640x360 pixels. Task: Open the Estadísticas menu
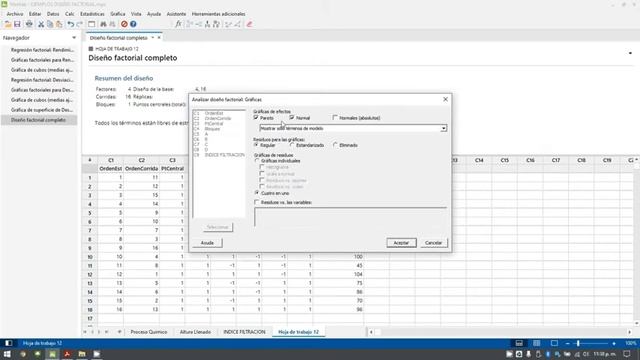92,14
